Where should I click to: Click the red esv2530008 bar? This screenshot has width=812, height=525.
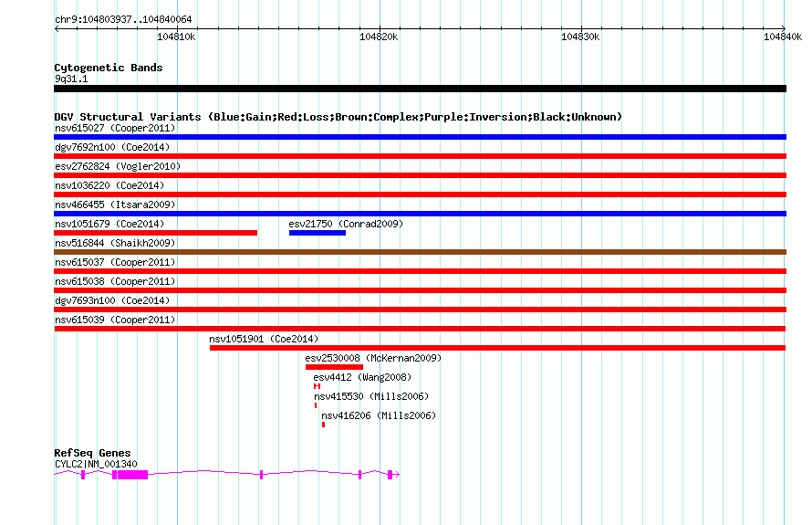pyautogui.click(x=334, y=367)
